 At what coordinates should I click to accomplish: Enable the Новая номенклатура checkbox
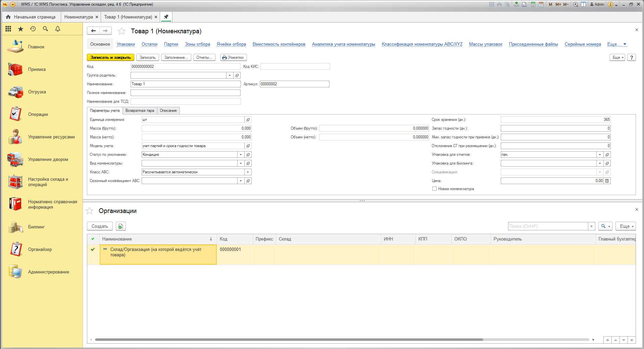coord(434,189)
